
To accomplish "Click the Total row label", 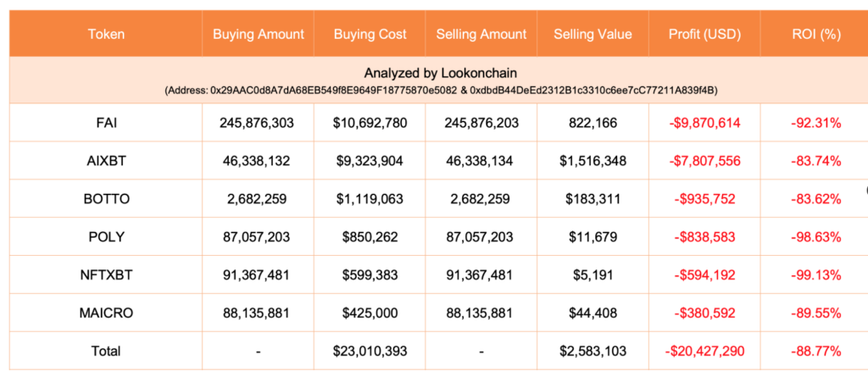I will (x=106, y=351).
